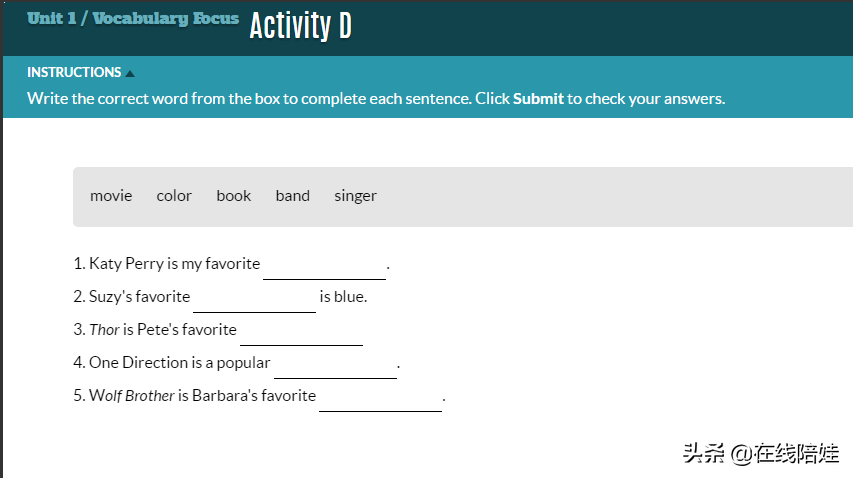Choose the word "band" from the word box
This screenshot has width=853, height=478.
[293, 196]
